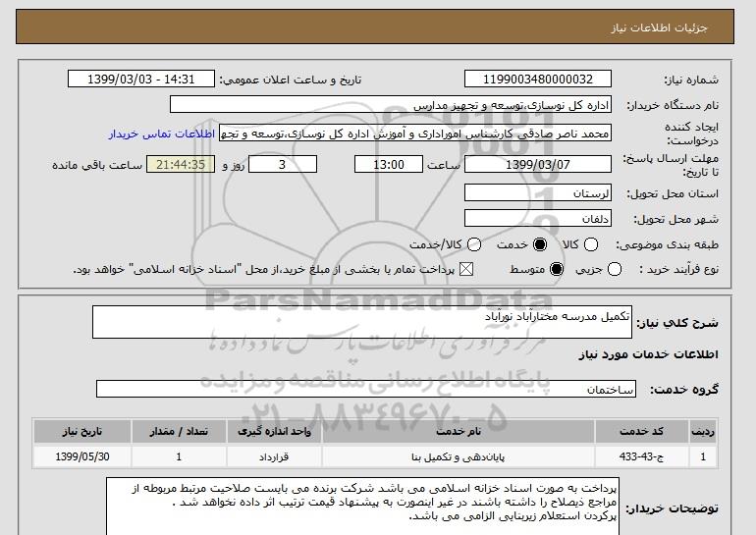Image resolution: width=756 pixels, height=535 pixels.
Task: Click the quantity cell in row 1
Action: [179, 456]
